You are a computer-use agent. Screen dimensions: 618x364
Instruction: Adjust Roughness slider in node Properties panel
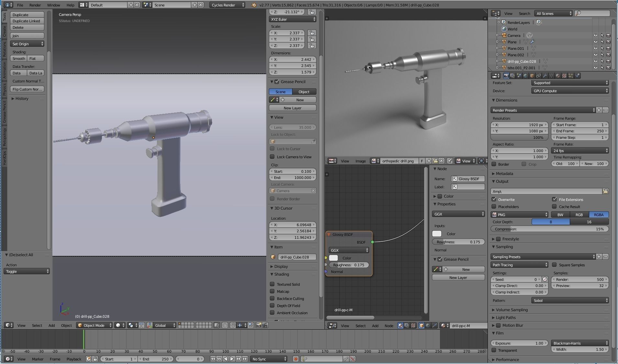click(x=458, y=242)
